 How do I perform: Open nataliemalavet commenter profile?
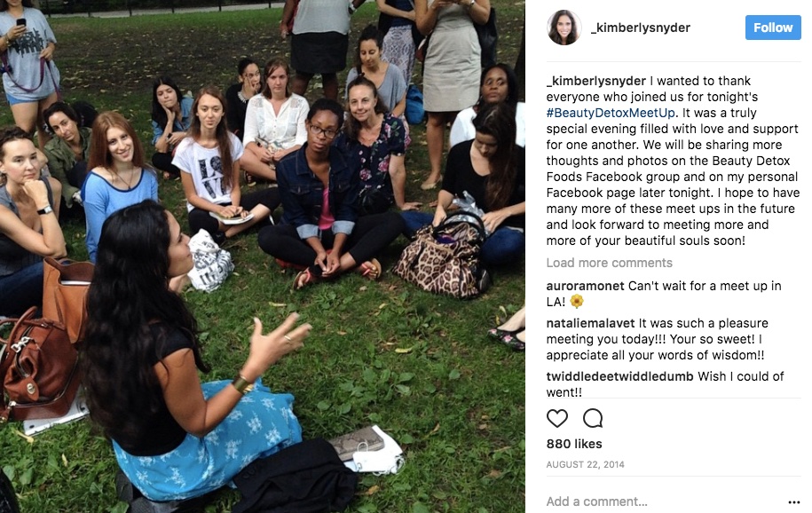coord(590,323)
